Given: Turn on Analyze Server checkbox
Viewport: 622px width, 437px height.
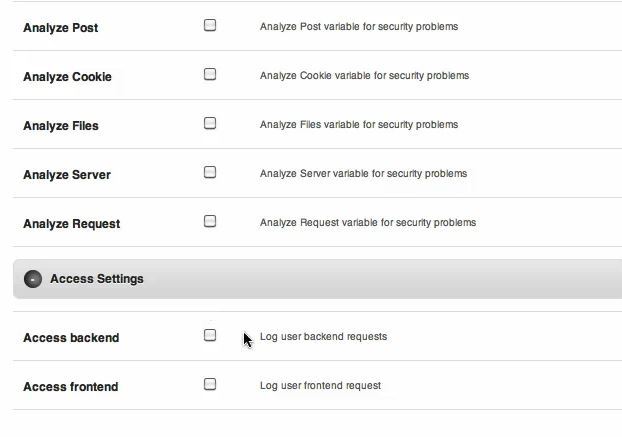Looking at the screenshot, I should point(210,172).
